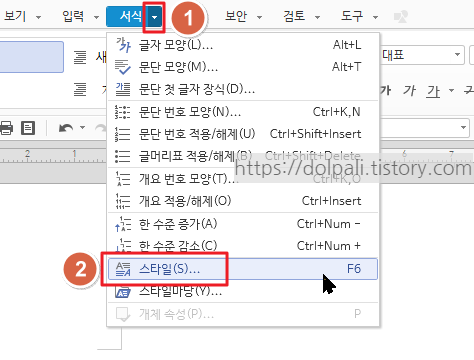Select 스타일(S) menu item

tap(243, 269)
